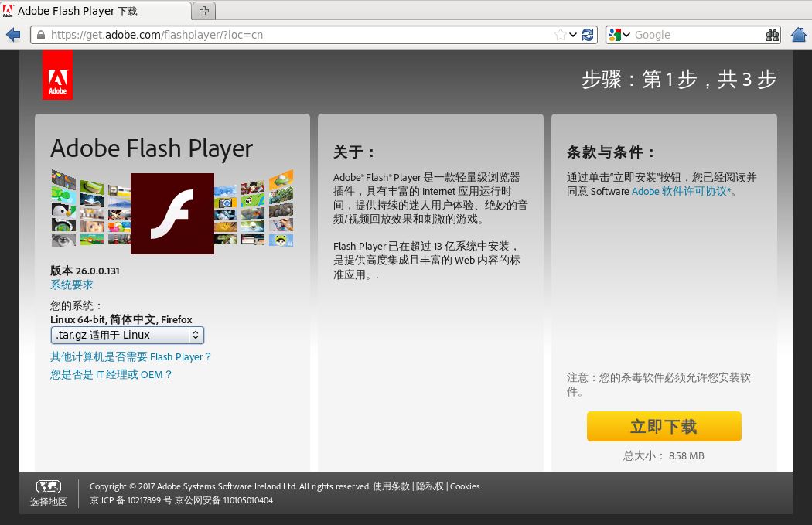Expand the search engine selector arrow
The image size is (812, 525).
coord(626,35)
